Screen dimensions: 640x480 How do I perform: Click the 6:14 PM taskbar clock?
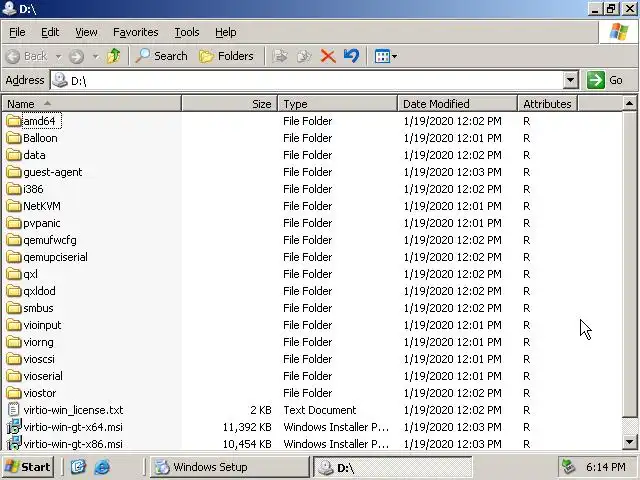(605, 467)
